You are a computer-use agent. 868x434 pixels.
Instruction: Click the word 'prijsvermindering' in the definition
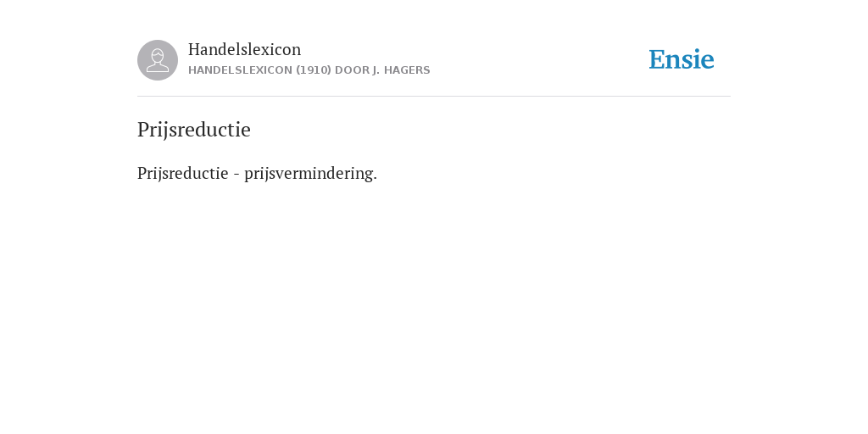coord(309,173)
